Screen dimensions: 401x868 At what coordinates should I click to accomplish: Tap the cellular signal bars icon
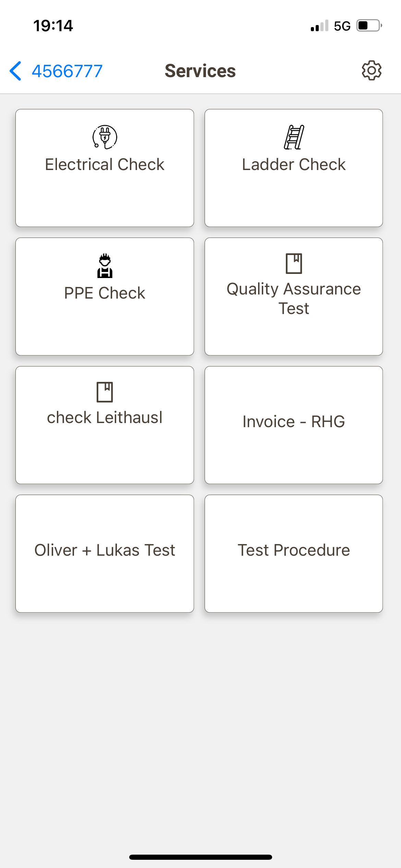pyautogui.click(x=319, y=26)
